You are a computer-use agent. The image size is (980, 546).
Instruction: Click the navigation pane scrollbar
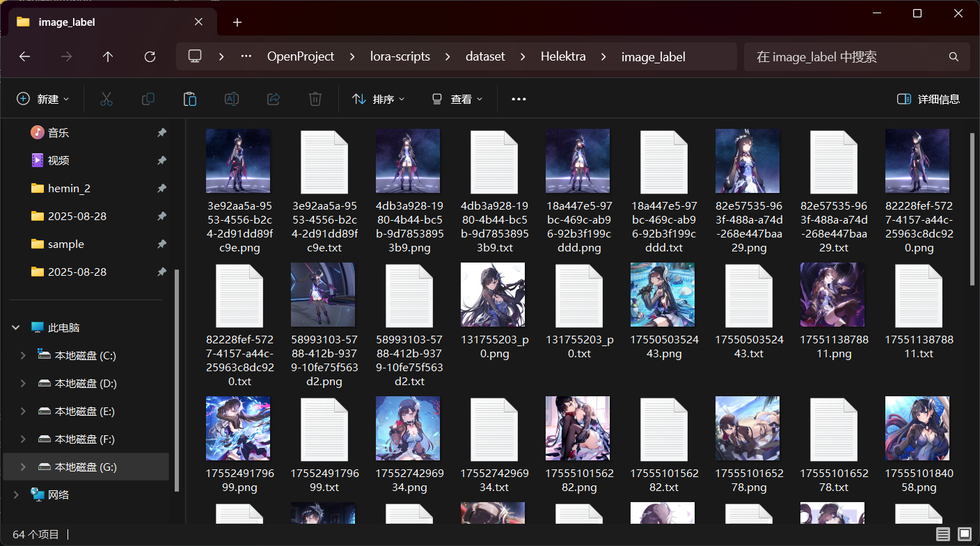[x=177, y=380]
